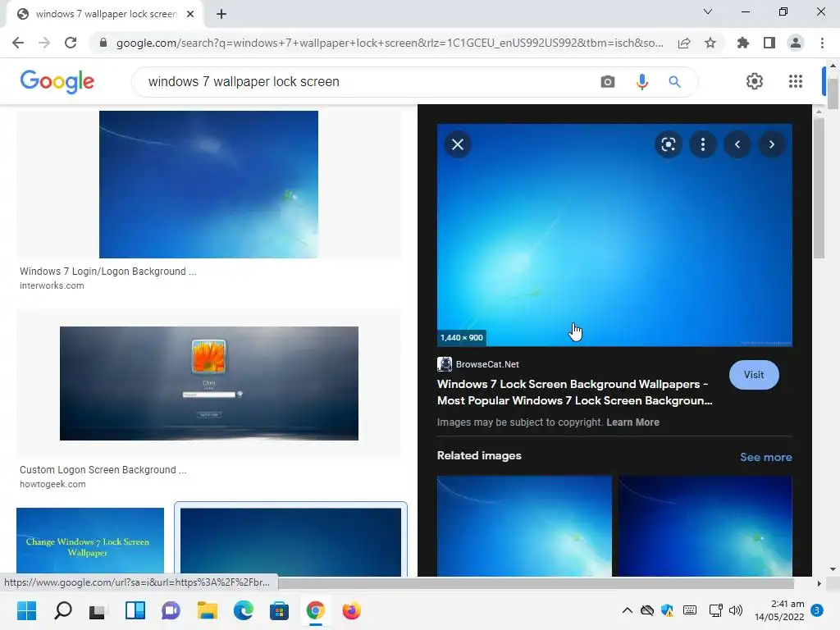The height and width of the screenshot is (630, 840).
Task: Open image preview more options
Action: click(703, 144)
